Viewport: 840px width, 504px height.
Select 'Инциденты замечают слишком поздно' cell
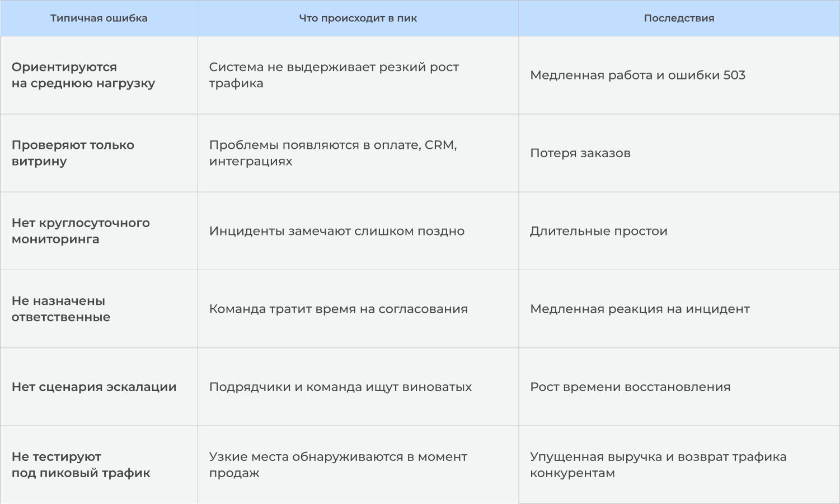[358, 231]
